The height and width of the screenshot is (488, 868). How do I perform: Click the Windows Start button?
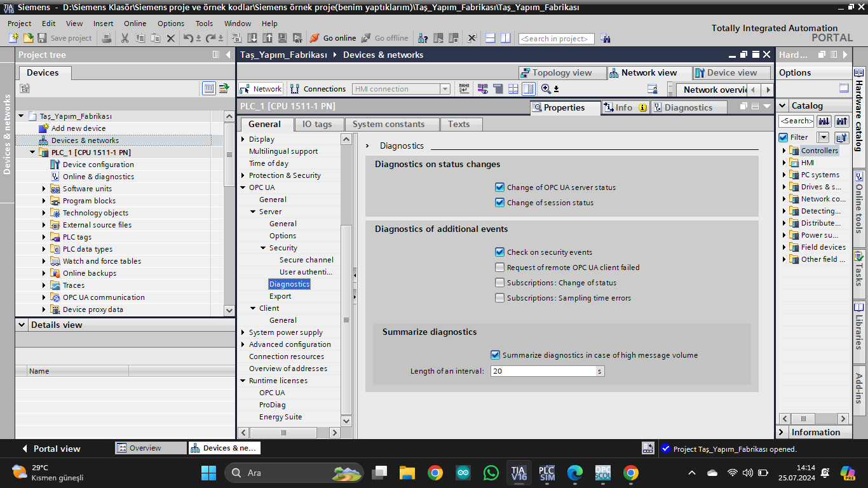tap(208, 473)
